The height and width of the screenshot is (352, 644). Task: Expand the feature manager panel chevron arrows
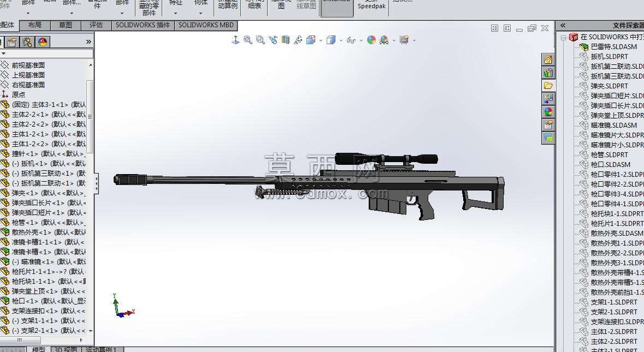pos(88,42)
